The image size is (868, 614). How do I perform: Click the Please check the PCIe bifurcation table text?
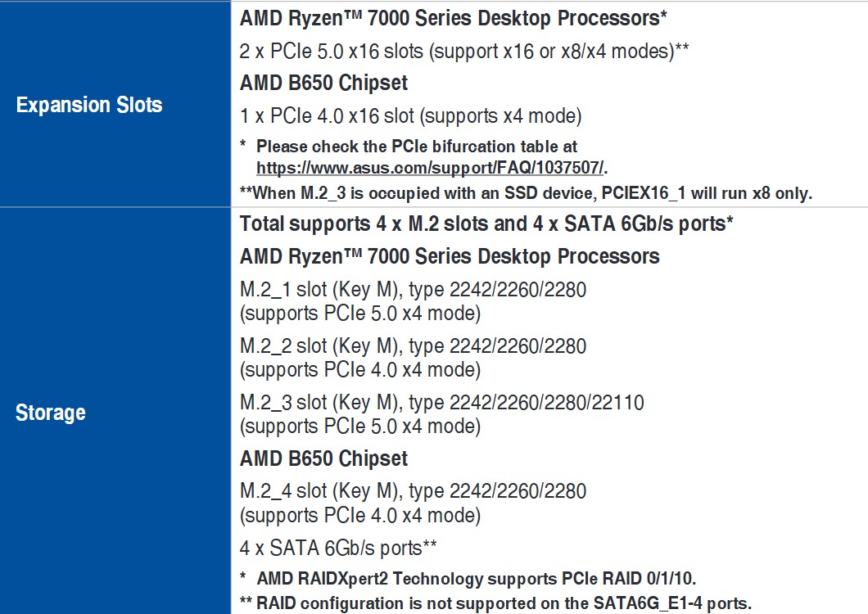[416, 147]
